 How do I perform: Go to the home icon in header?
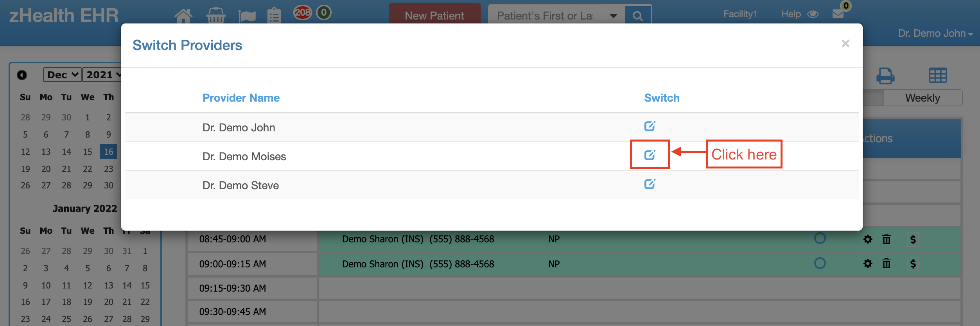[183, 16]
